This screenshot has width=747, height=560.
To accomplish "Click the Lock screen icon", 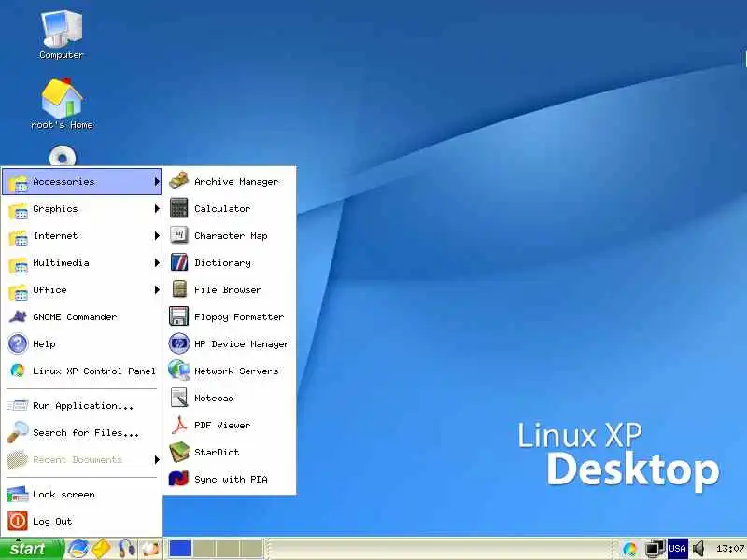I will 18,495.
